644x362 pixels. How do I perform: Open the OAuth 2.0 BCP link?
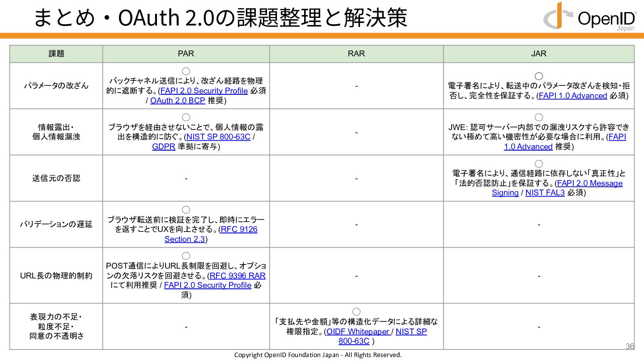(178, 101)
